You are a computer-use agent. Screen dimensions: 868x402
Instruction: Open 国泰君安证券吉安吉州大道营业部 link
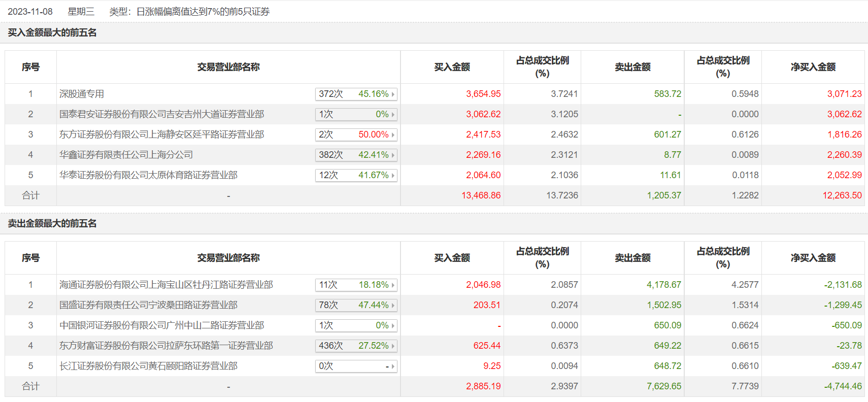tap(161, 114)
